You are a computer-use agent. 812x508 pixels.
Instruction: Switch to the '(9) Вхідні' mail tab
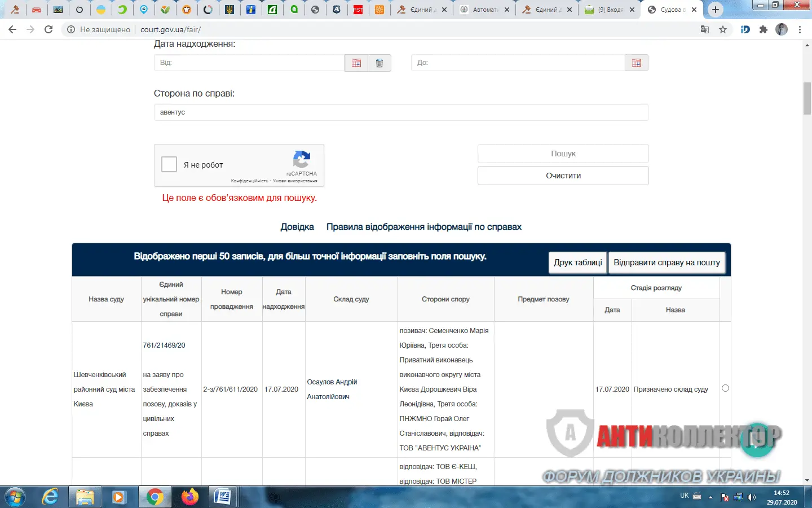(609, 10)
